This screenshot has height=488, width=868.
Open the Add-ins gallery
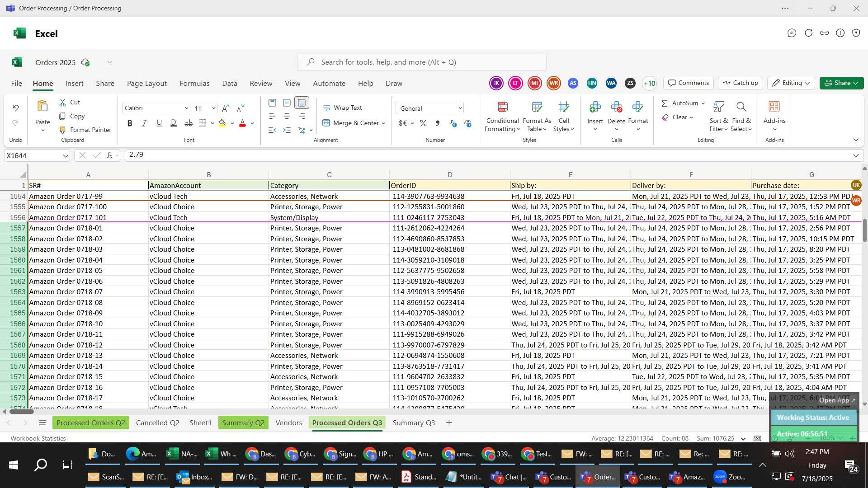(774, 116)
